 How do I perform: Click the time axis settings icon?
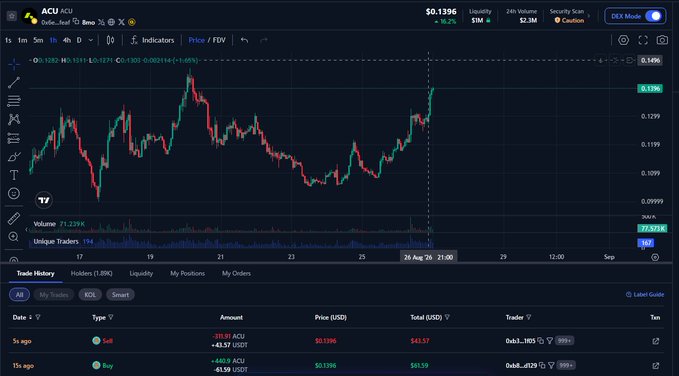655,257
